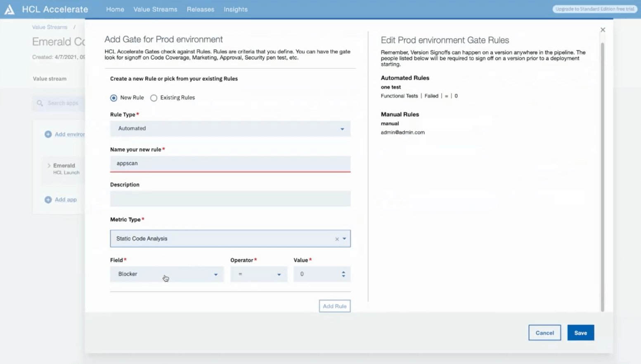Close the Add Gate dialog
Image resolution: width=641 pixels, height=364 pixels.
[603, 30]
